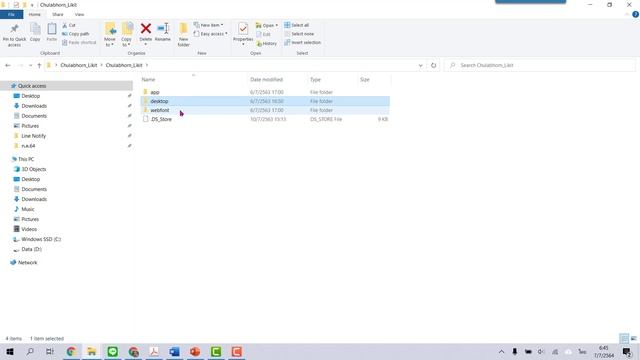Open PowerPoint from the taskbar
640x360 pixels.
point(195,351)
